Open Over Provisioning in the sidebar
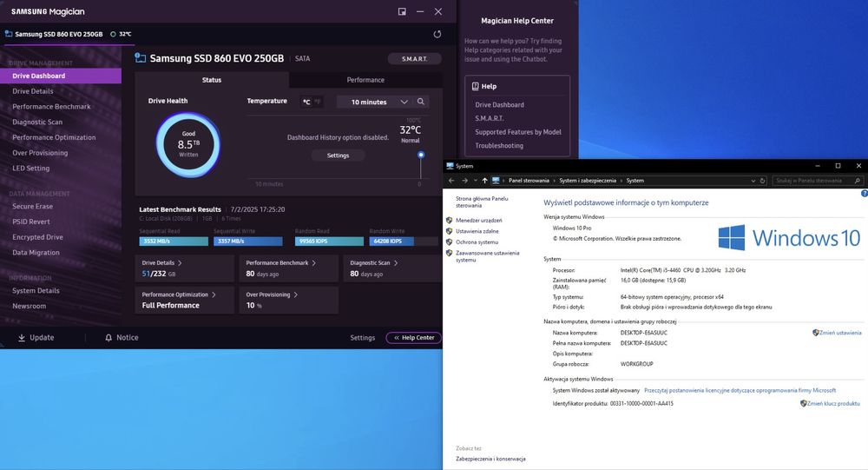 [40, 153]
